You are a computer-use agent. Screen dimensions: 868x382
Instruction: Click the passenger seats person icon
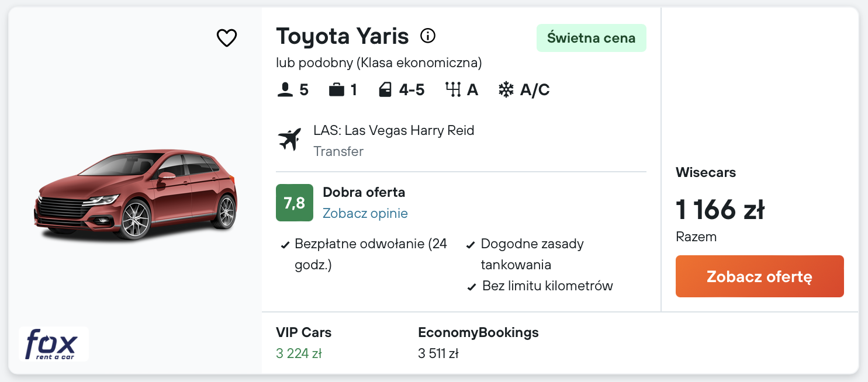tap(285, 90)
